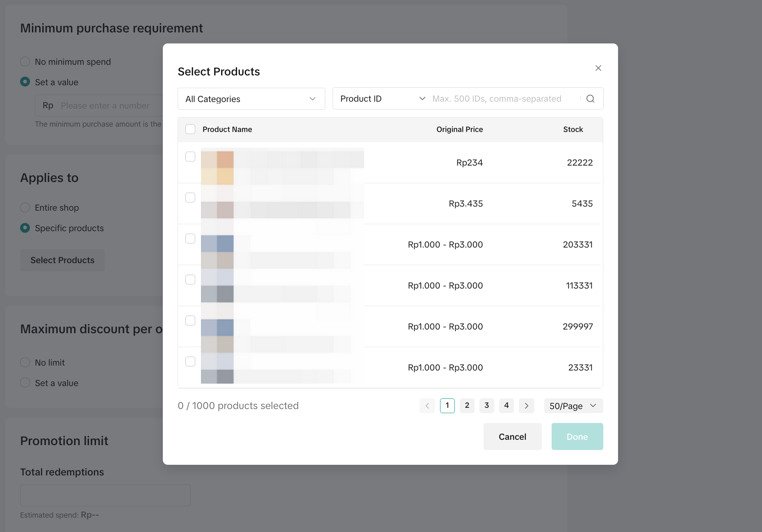Screen dimensions: 762x532
Task: Click previous page arrow
Action: (427, 406)
